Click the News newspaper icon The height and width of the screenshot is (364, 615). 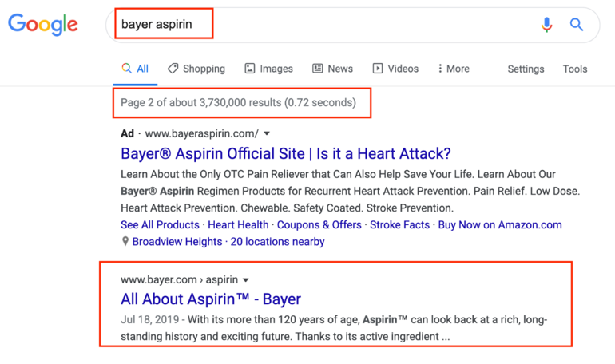tap(317, 69)
